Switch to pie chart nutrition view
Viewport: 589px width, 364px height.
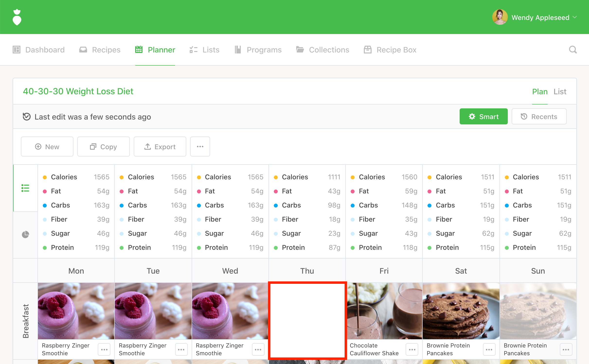[x=25, y=234]
